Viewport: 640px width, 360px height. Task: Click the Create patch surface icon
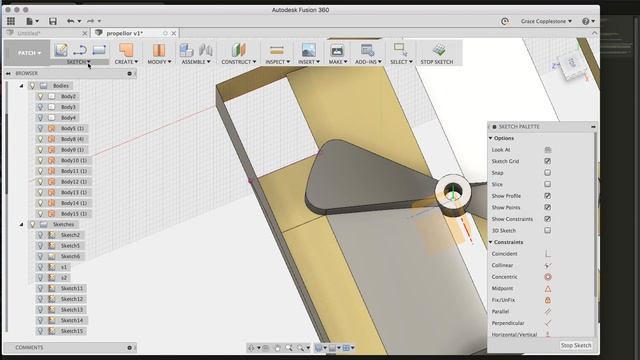coord(126,50)
